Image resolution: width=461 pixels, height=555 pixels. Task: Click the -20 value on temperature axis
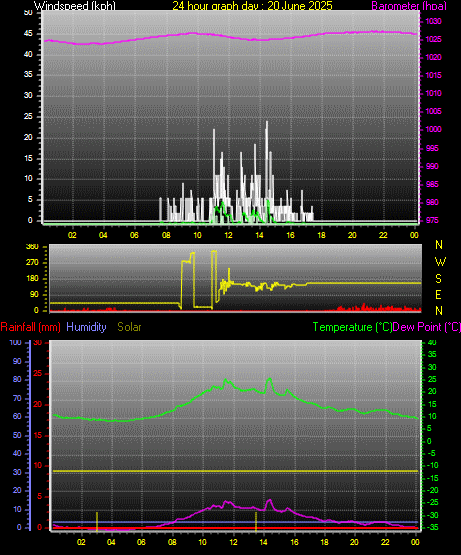tap(432, 491)
